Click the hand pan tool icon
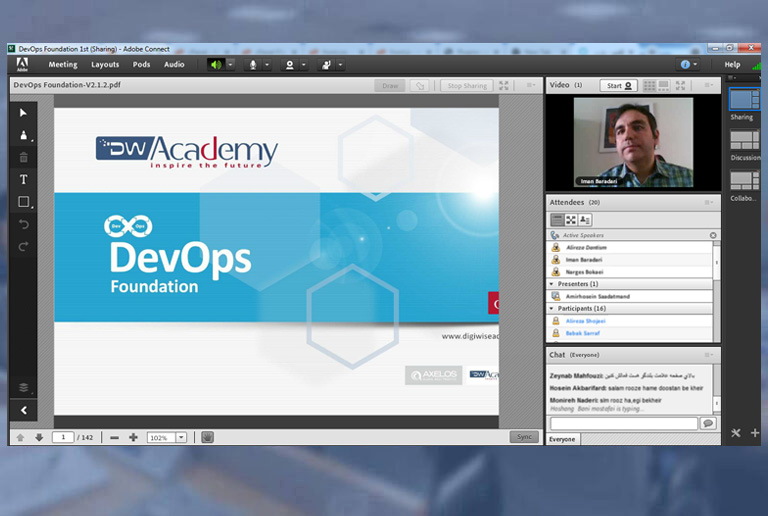 coord(207,437)
